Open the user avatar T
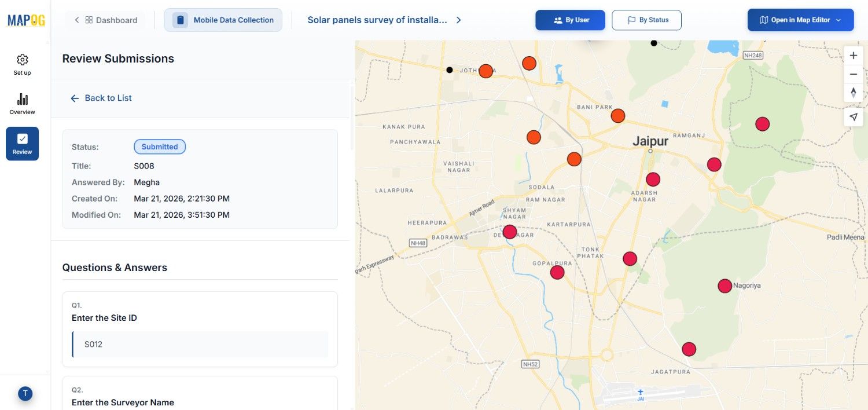The width and height of the screenshot is (868, 410). [25, 394]
